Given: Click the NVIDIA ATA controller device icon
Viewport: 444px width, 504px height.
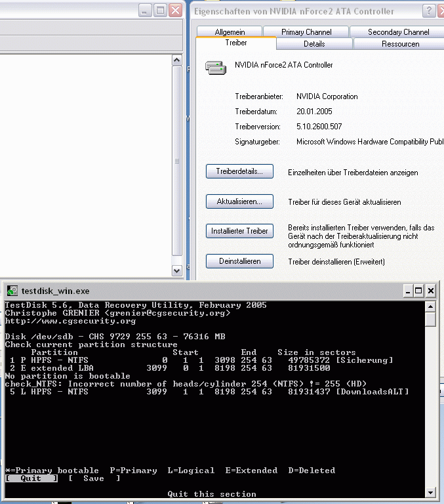Looking at the screenshot, I should (216, 68).
